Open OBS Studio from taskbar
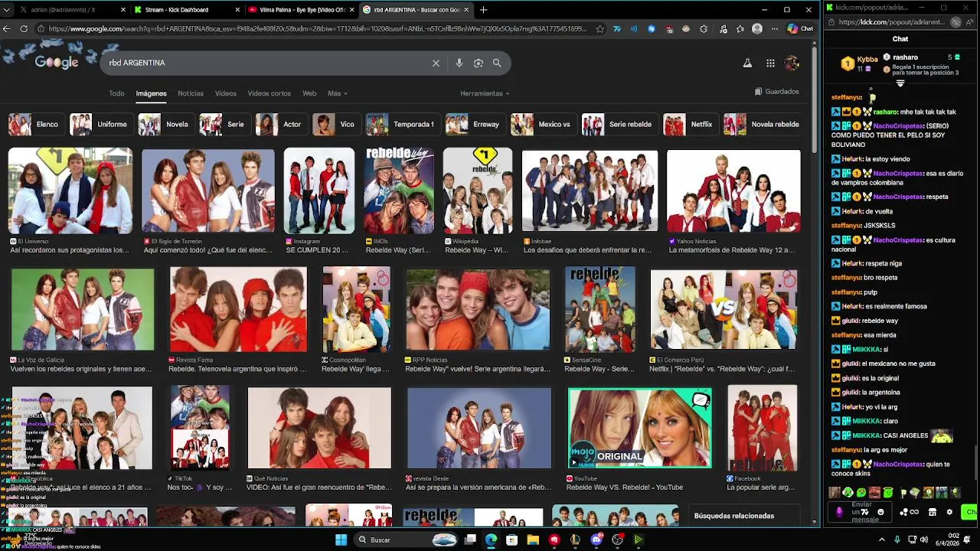Screen dimensions: 980x551 click(618, 540)
